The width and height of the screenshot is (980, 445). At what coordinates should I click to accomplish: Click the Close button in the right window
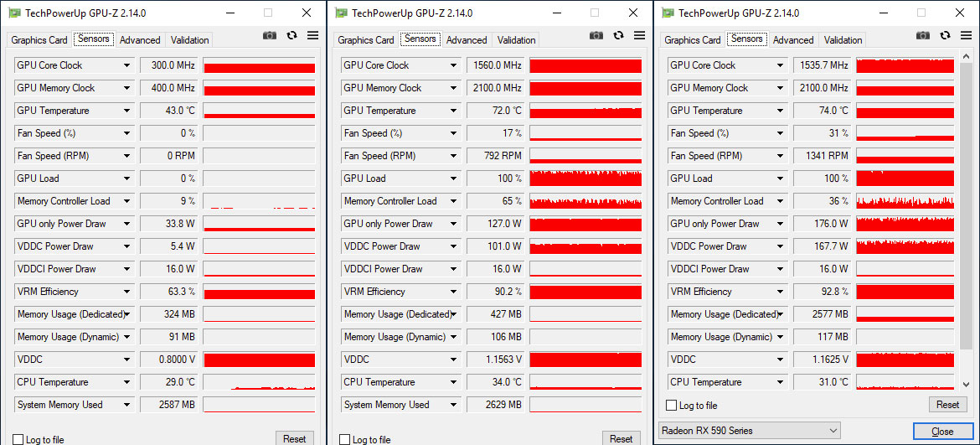click(x=942, y=431)
